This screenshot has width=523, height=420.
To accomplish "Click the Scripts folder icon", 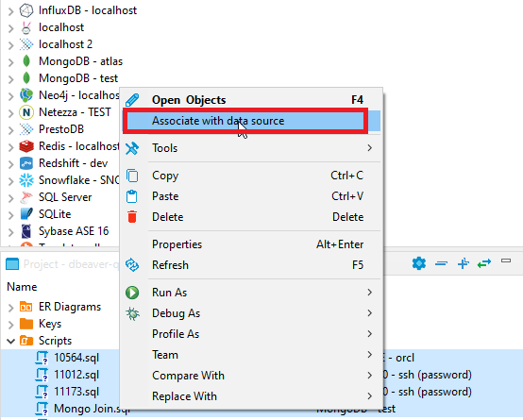I will 26,341.
